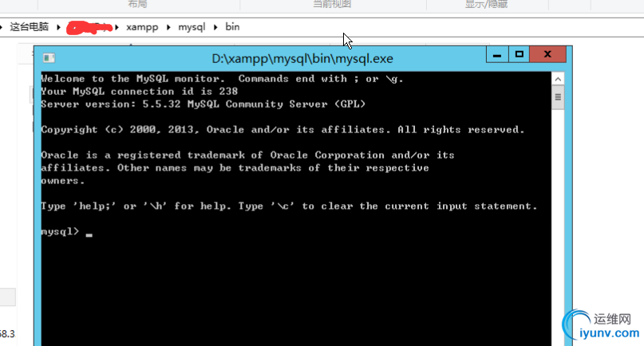Screen dimensions: 644x346
Task: Click at the 'mysql>' prompt line
Action: coord(66,231)
